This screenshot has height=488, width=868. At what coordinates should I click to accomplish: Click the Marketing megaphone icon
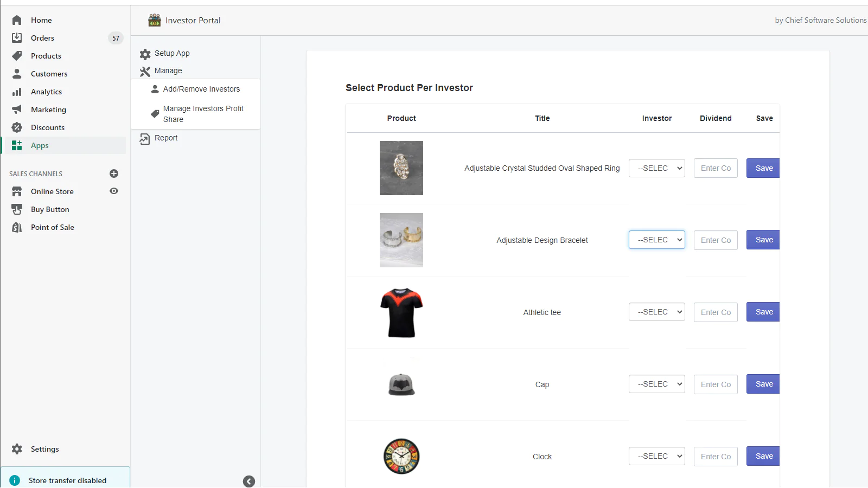click(x=17, y=110)
